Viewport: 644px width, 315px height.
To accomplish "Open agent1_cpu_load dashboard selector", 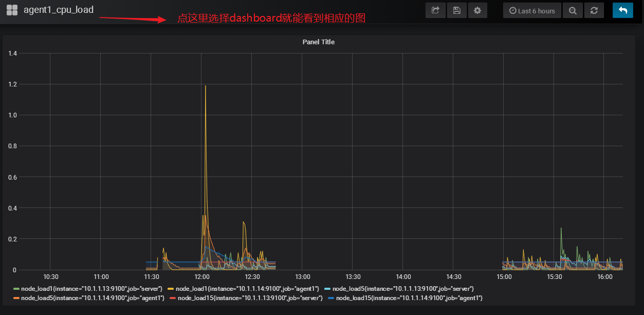I will click(59, 10).
